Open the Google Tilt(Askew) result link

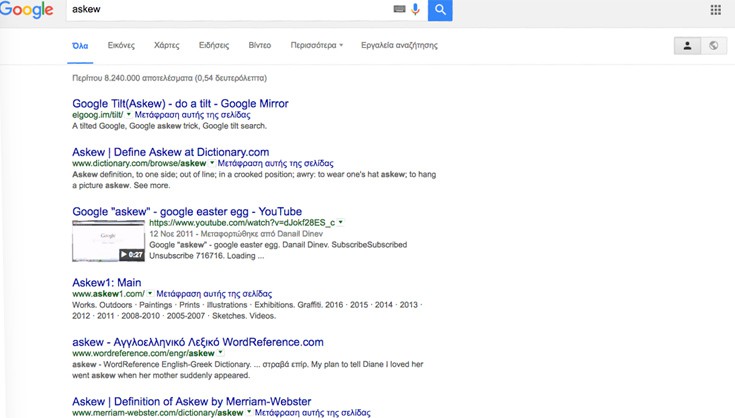tap(180, 103)
